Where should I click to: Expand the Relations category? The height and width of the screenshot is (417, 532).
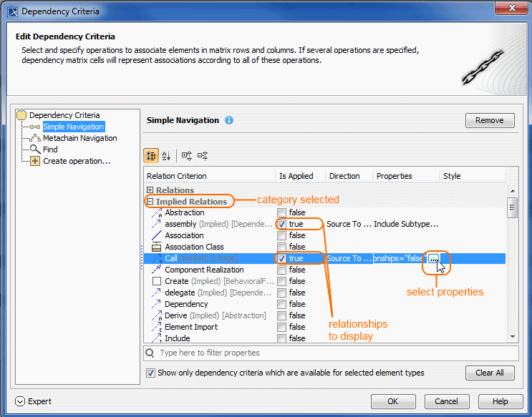[x=150, y=190]
